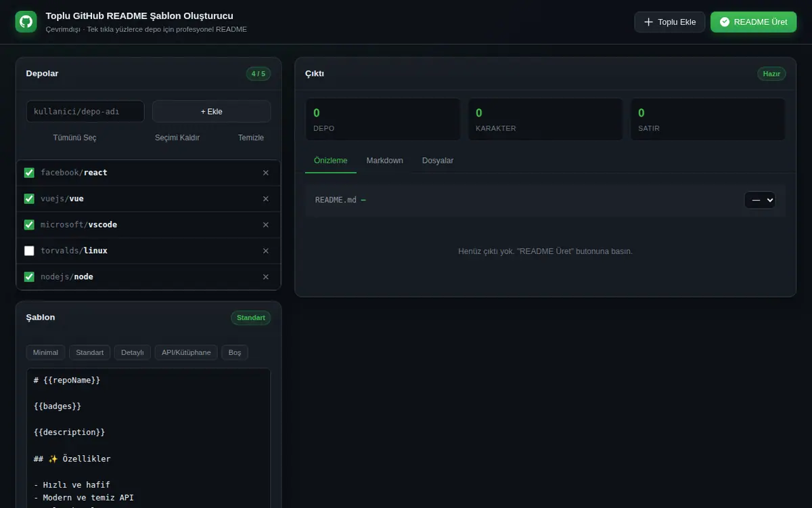Click the KARAKTER stat card

pos(545,119)
